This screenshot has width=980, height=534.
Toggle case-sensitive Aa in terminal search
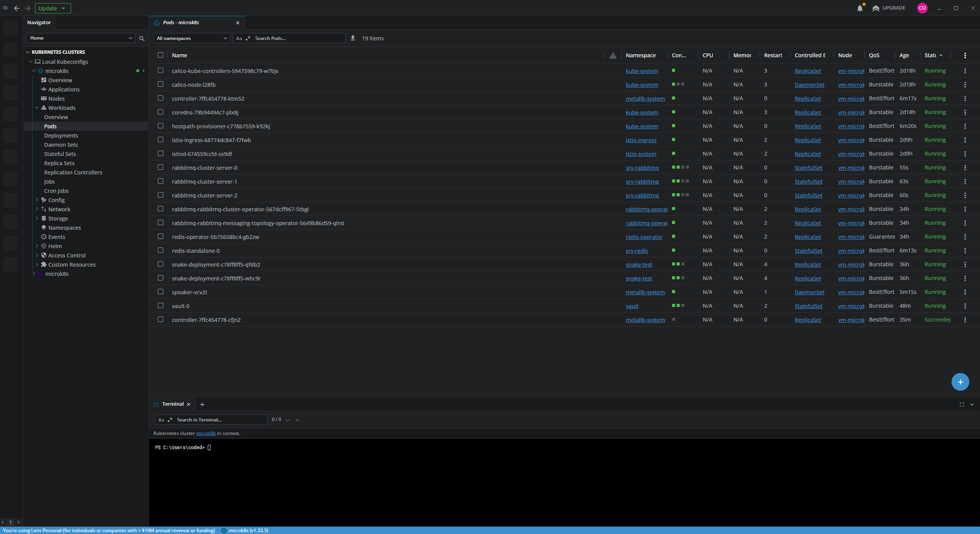pos(161,420)
